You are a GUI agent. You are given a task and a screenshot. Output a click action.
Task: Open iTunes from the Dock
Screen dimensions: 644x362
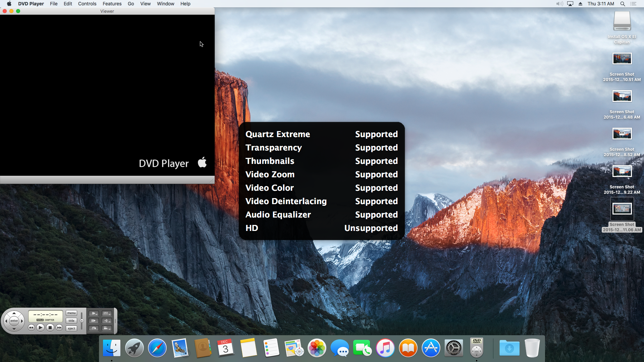pyautogui.click(x=385, y=348)
